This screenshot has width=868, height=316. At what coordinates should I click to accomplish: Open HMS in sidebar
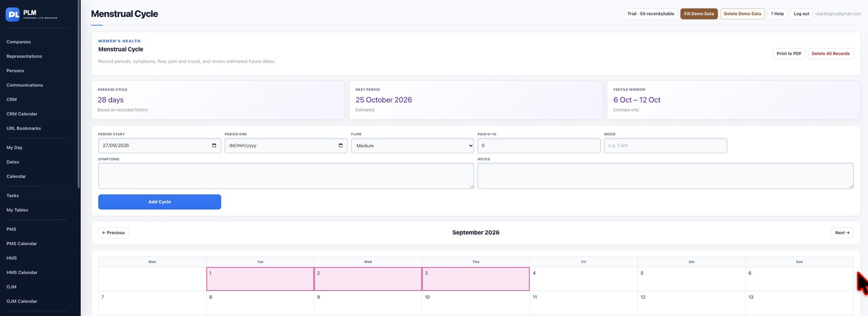point(11,258)
